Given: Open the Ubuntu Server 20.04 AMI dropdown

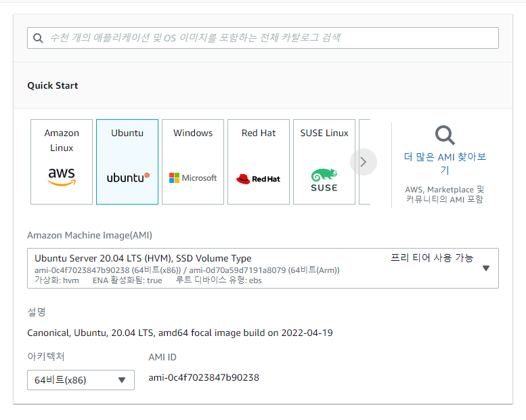Looking at the screenshot, I should [x=263, y=268].
